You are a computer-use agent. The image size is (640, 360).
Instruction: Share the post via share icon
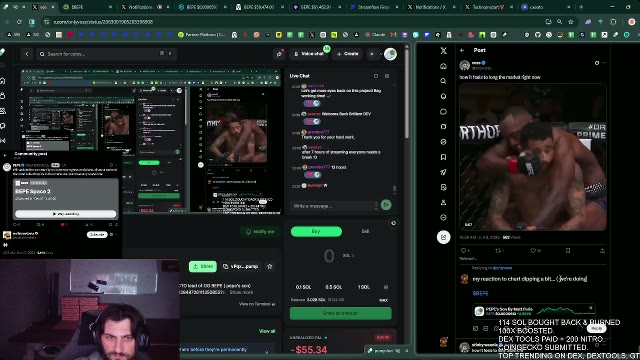pos(602,251)
